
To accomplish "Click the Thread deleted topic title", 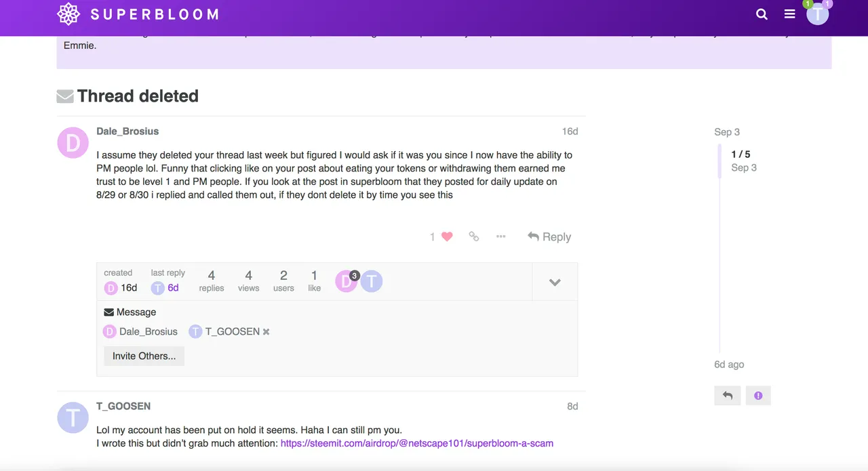I will [138, 96].
